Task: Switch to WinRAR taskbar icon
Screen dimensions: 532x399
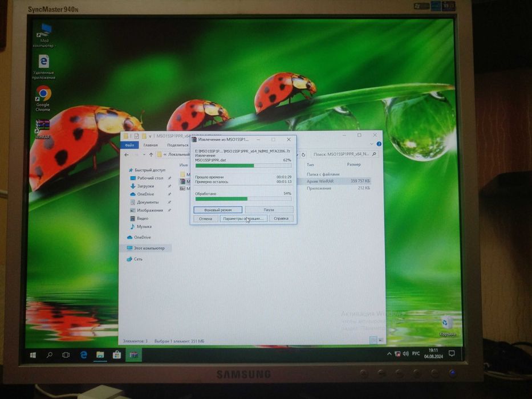Action: click(133, 355)
